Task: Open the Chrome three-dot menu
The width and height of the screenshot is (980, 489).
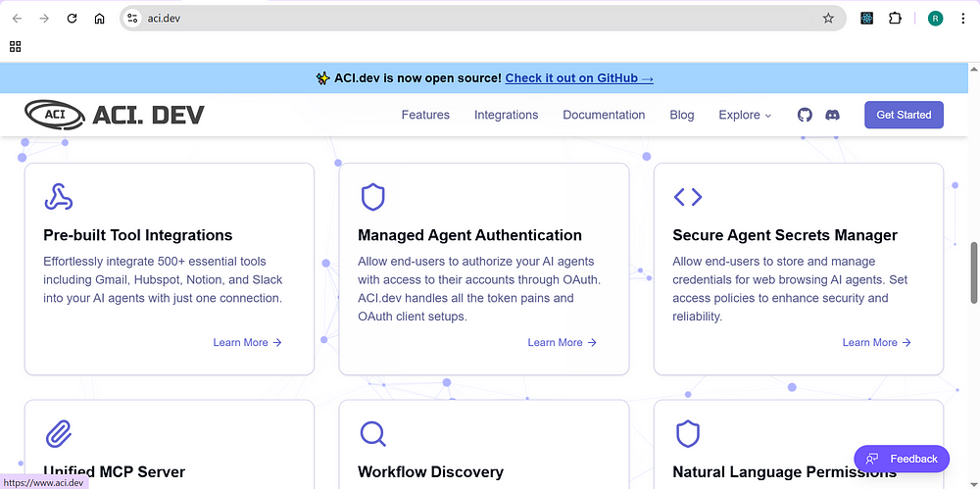Action: [963, 19]
